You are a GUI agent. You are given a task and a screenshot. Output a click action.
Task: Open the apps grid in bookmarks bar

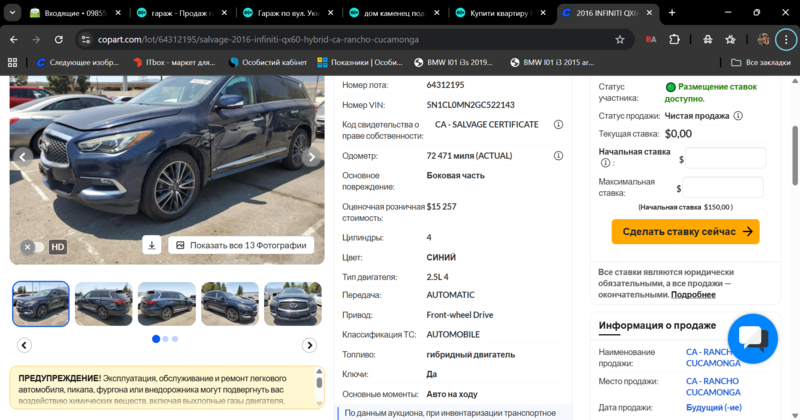pos(12,62)
